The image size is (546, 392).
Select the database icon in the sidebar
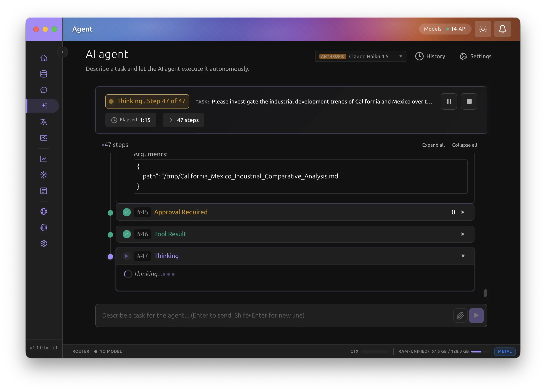[44, 74]
